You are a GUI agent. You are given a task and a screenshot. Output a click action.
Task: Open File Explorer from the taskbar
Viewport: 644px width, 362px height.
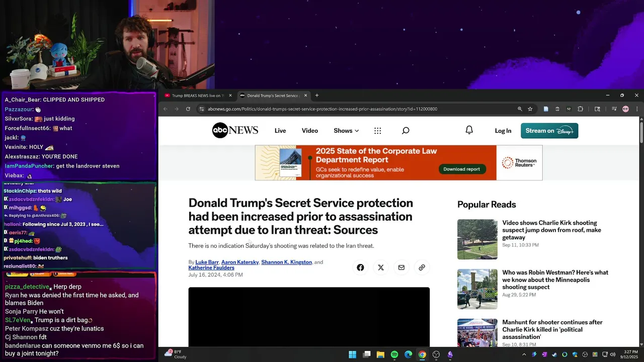click(x=381, y=354)
